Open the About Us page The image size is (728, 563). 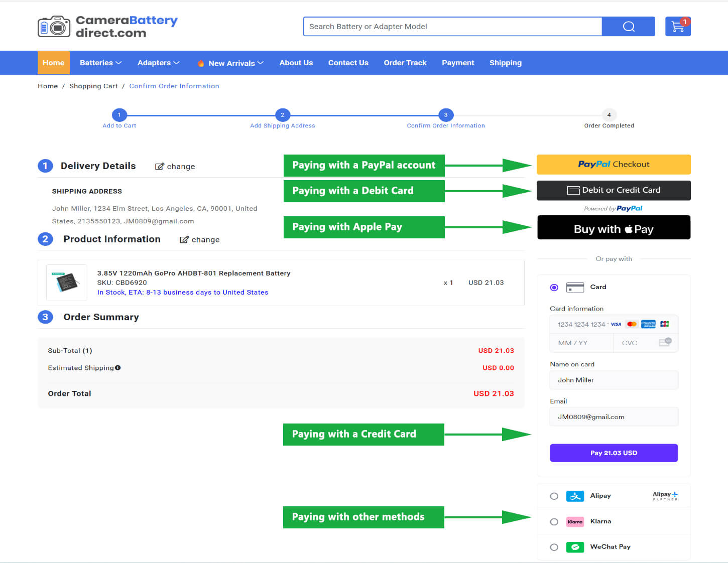(296, 63)
